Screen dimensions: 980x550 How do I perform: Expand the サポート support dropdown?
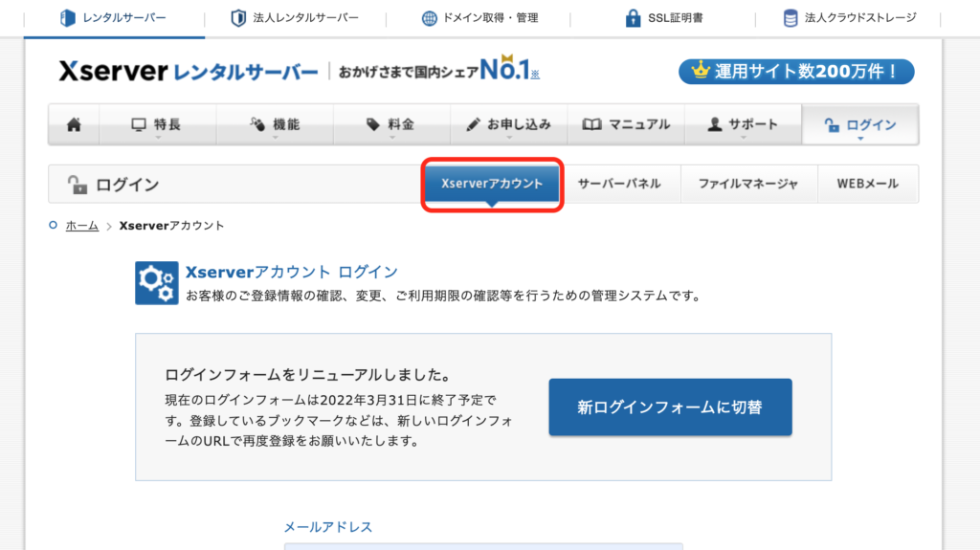(743, 125)
